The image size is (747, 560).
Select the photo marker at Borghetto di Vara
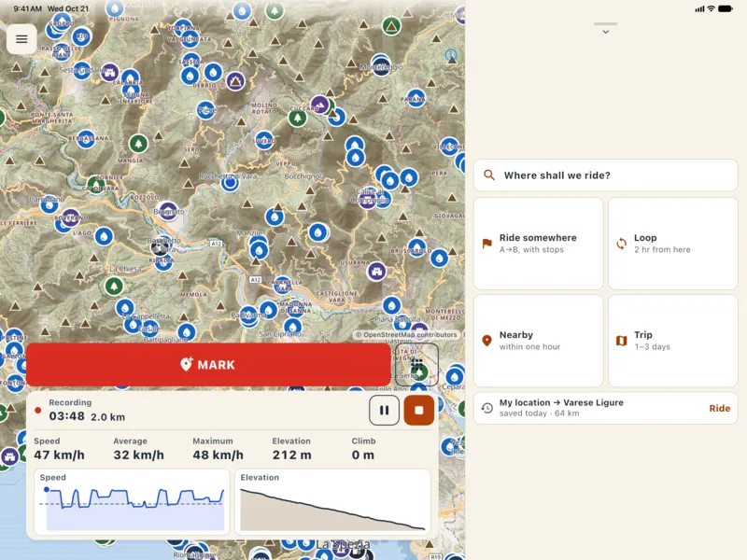[160, 246]
